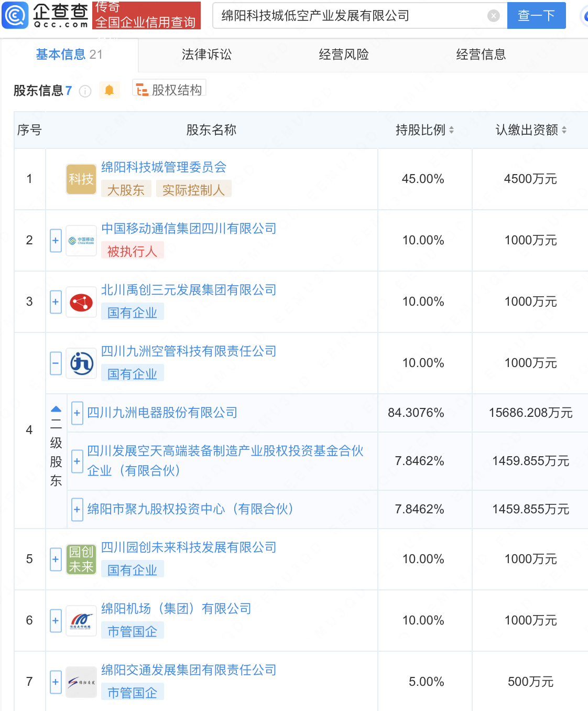Click the 被执行人 tag
588x711 pixels.
132,251
